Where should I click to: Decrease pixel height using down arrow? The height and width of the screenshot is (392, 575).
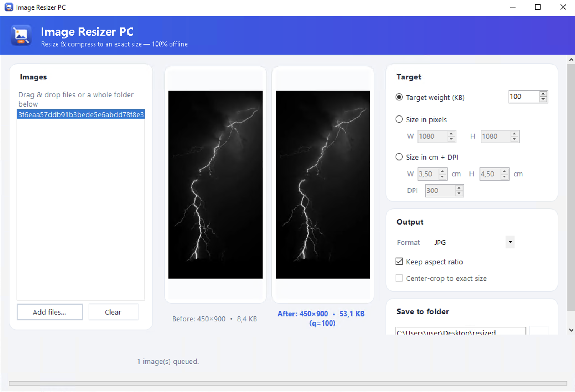514,139
